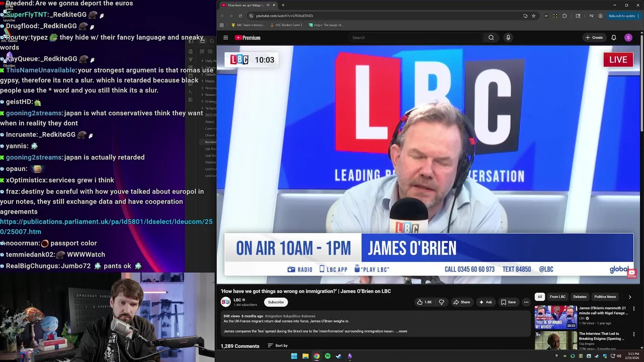Open the LBC channel avatar
Image resolution: width=644 pixels, height=362 pixels.
[225, 302]
